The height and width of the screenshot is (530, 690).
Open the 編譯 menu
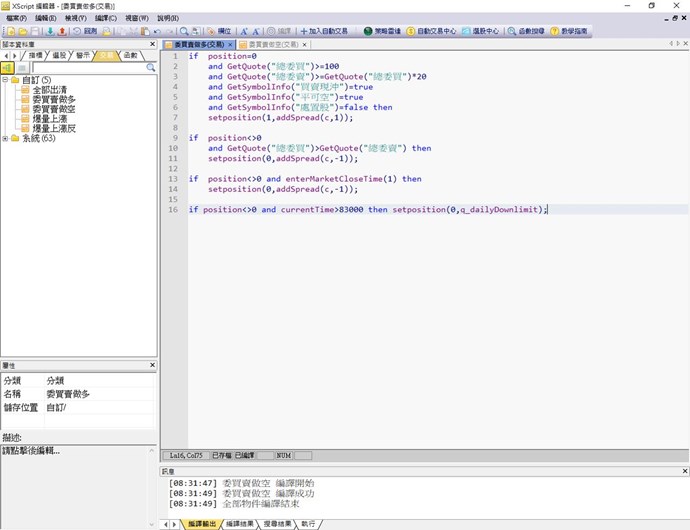tap(106, 18)
